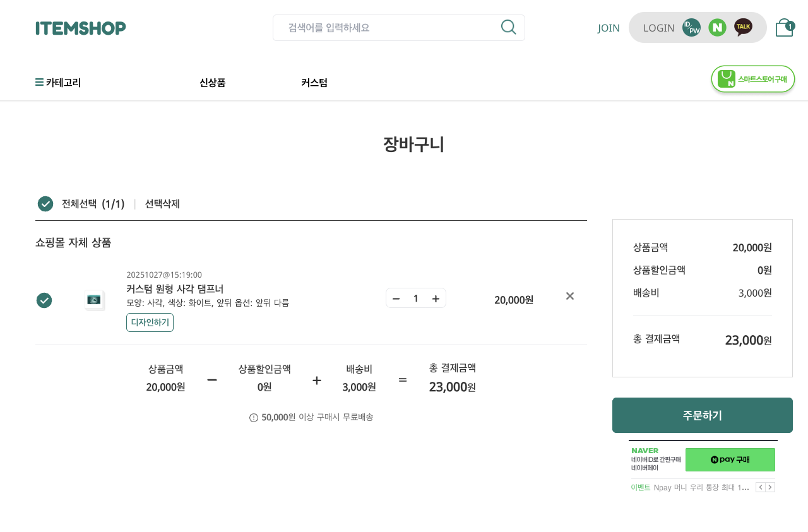Log in with the ID/PW icon
This screenshot has width=808, height=532.
(691, 28)
